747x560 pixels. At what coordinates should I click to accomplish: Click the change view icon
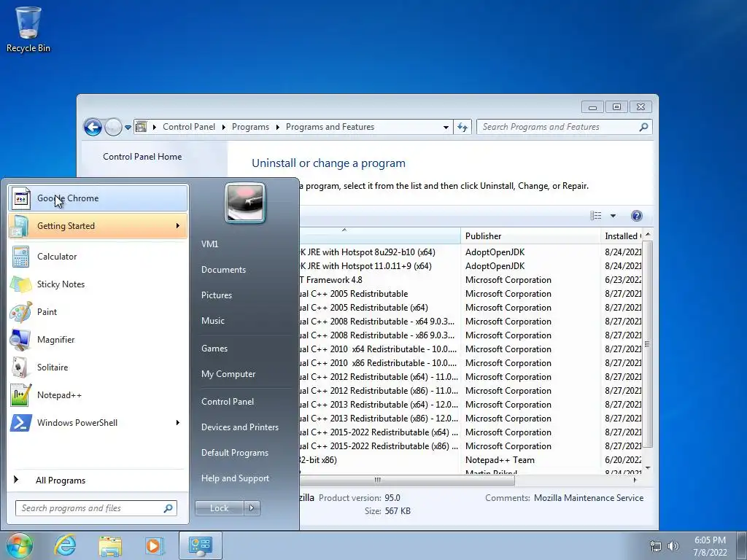[x=595, y=216]
